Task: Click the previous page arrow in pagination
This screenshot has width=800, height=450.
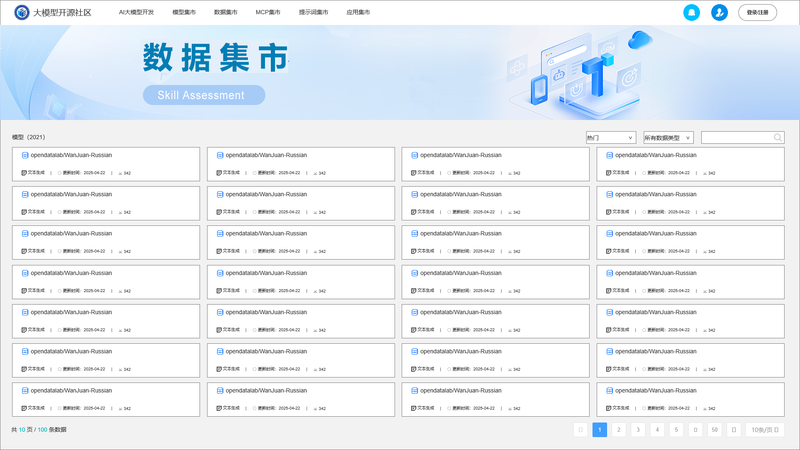Action: pos(581,430)
